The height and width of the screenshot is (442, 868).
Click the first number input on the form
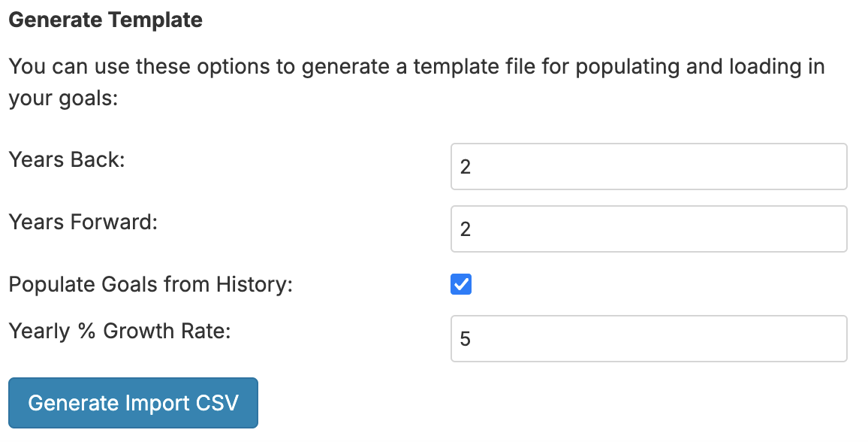[x=649, y=166]
